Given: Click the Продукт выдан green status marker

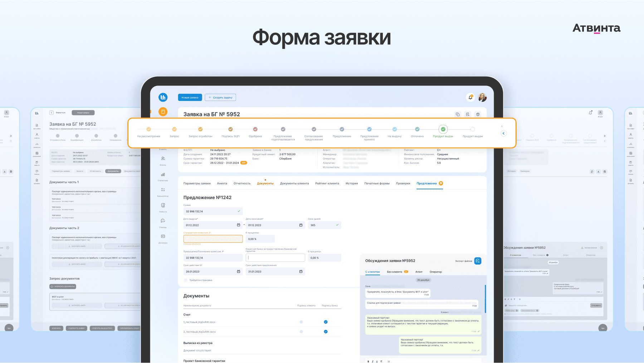Looking at the screenshot, I should [443, 129].
